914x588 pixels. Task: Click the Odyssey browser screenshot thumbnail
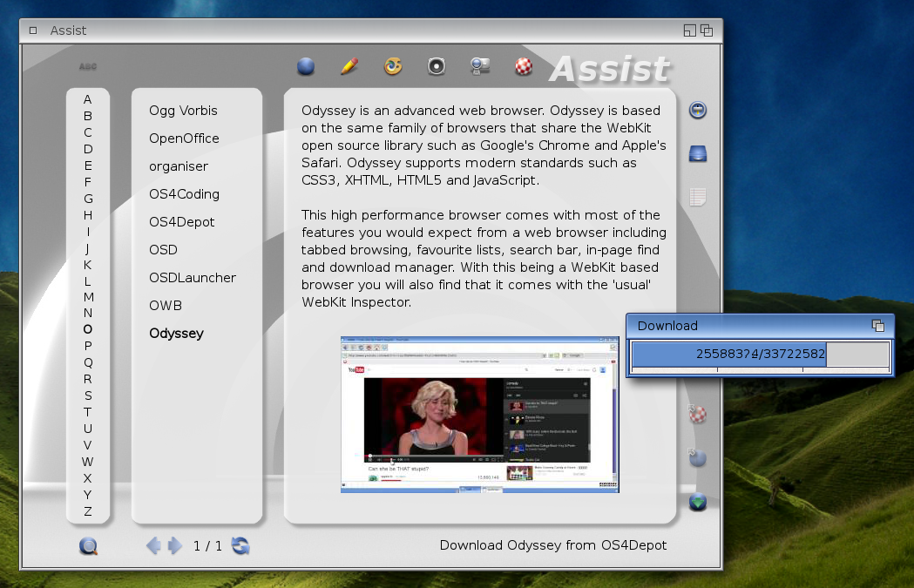(480, 415)
